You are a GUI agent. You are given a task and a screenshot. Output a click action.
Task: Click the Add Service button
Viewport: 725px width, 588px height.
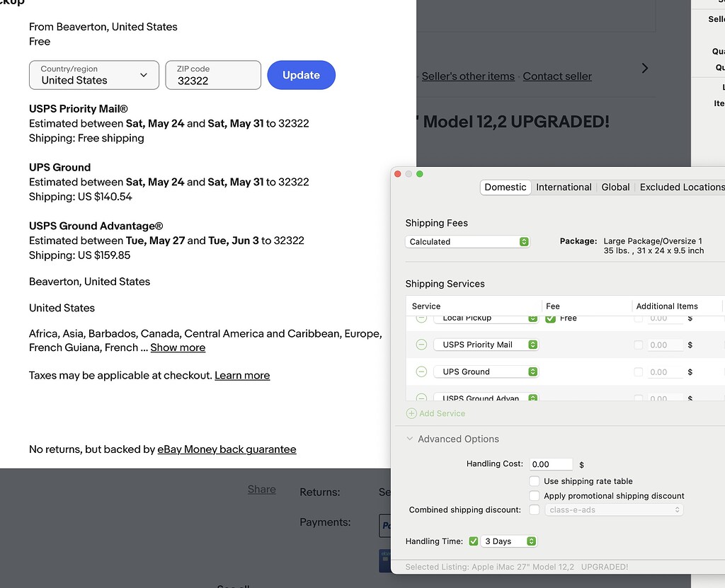[435, 413]
